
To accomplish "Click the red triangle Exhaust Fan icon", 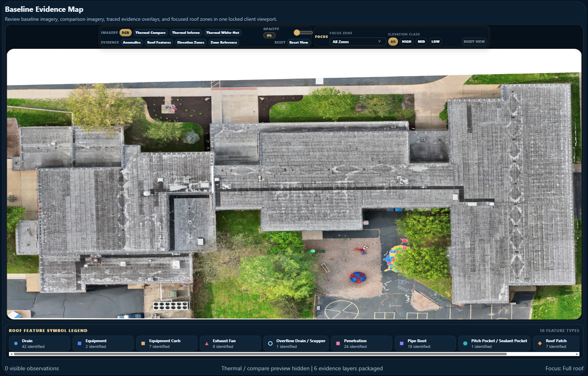I will click(207, 343).
